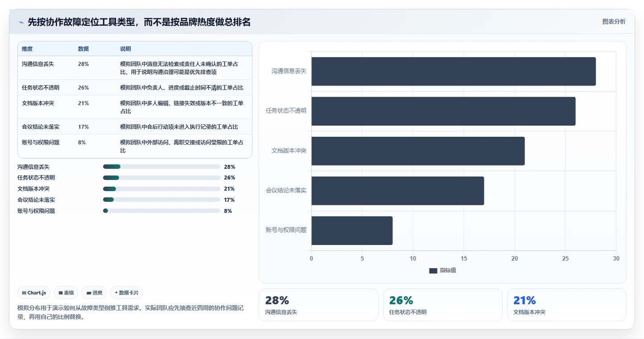Click the 文档版本冲突 chart bar
The height and width of the screenshot is (339, 644).
click(418, 151)
